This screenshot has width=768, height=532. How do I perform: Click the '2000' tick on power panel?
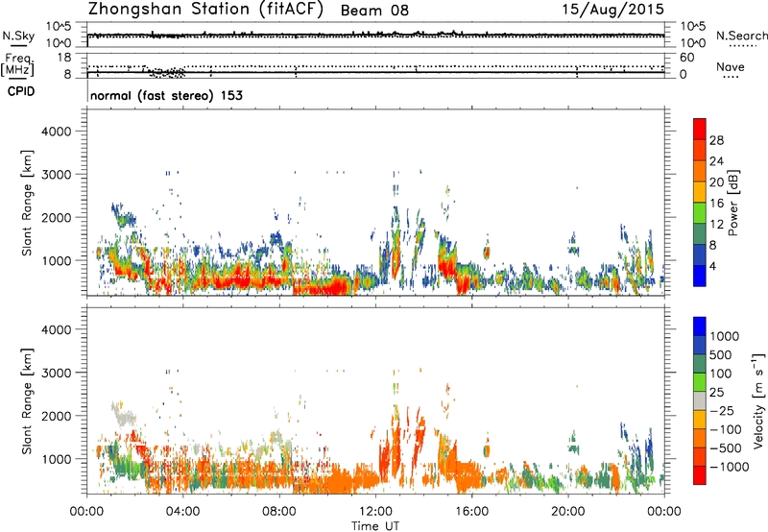[x=56, y=217]
